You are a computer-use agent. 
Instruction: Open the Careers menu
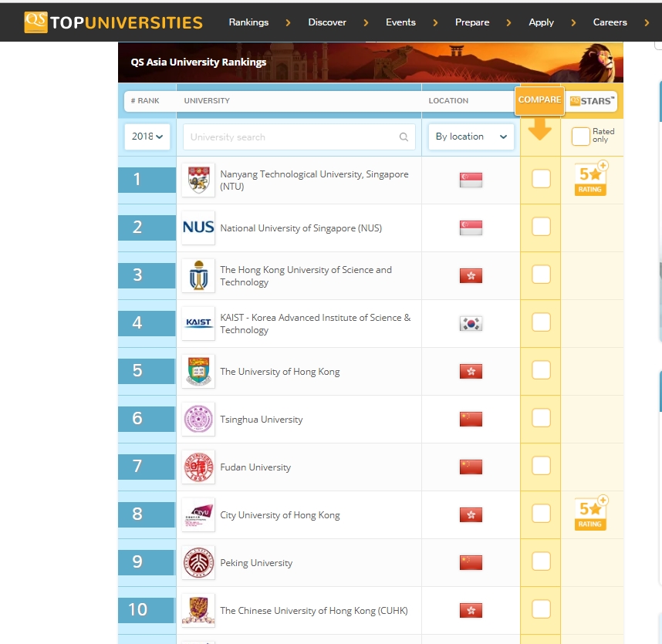(610, 22)
